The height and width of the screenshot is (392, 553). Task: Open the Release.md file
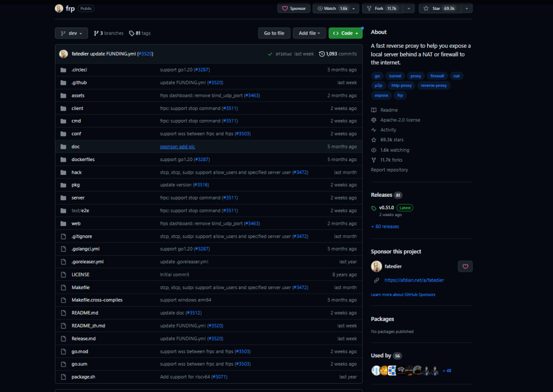[x=84, y=339]
